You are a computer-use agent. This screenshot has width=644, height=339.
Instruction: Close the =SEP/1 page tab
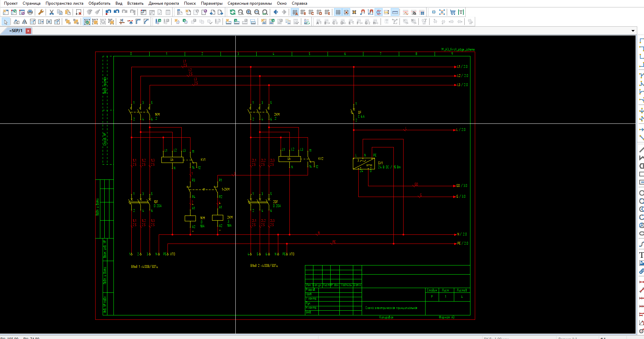(28, 31)
